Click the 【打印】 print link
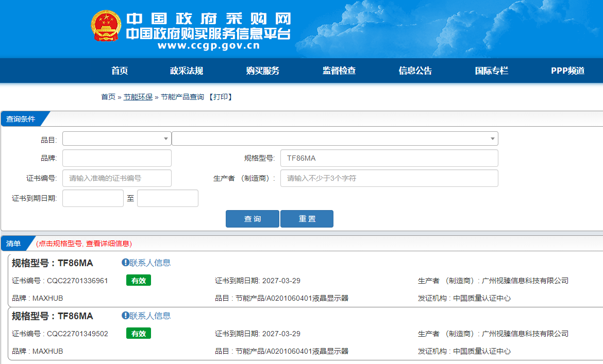The width and height of the screenshot is (603, 364). (221, 97)
